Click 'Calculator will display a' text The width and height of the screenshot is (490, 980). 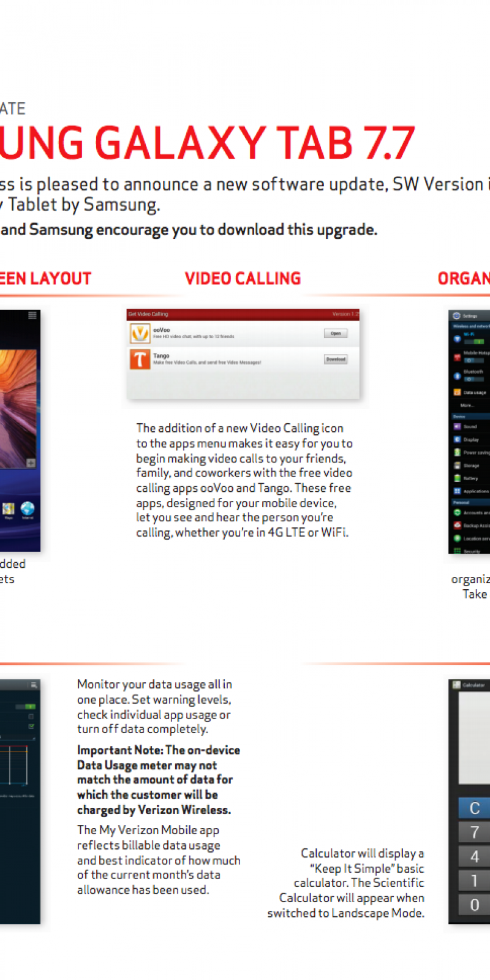point(362,853)
